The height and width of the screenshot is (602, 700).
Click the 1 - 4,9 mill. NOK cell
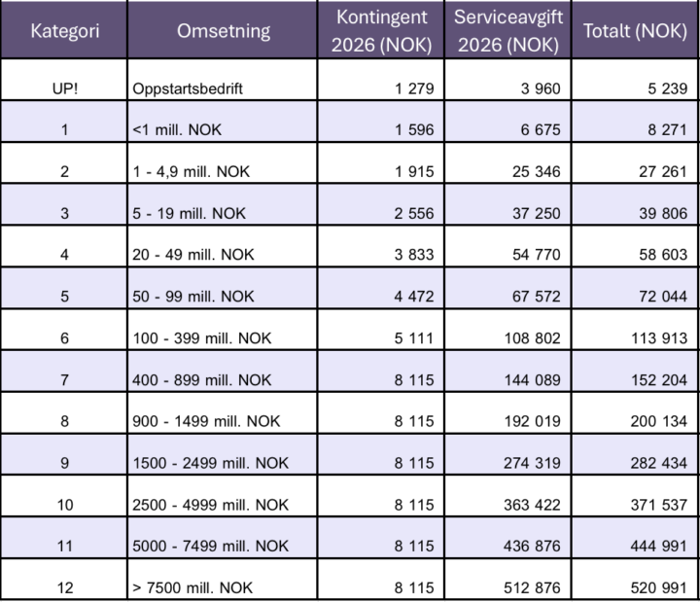click(x=192, y=171)
